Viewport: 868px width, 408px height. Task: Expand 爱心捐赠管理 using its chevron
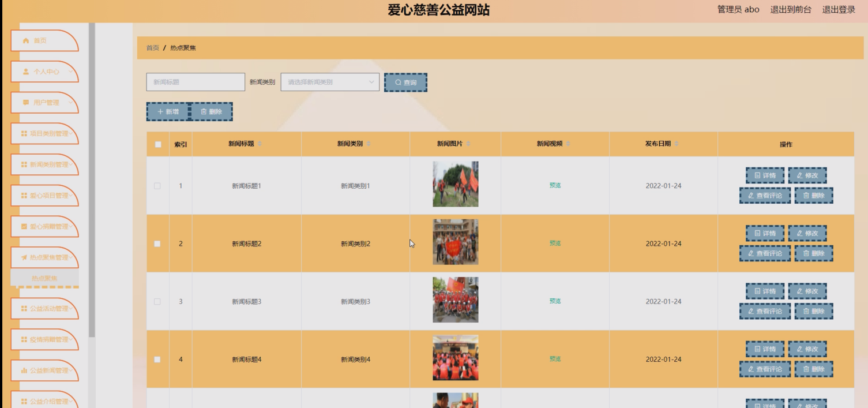pos(71,226)
